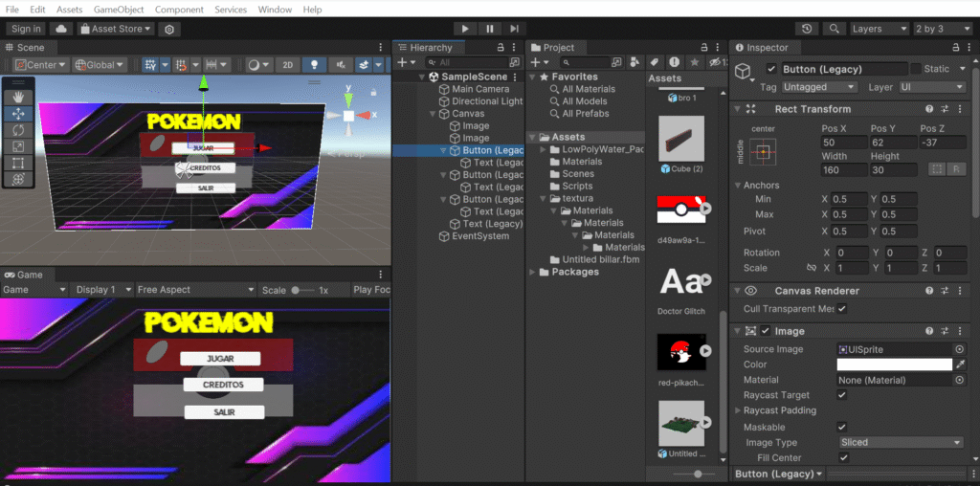Open the Layers dropdown

coord(878,29)
